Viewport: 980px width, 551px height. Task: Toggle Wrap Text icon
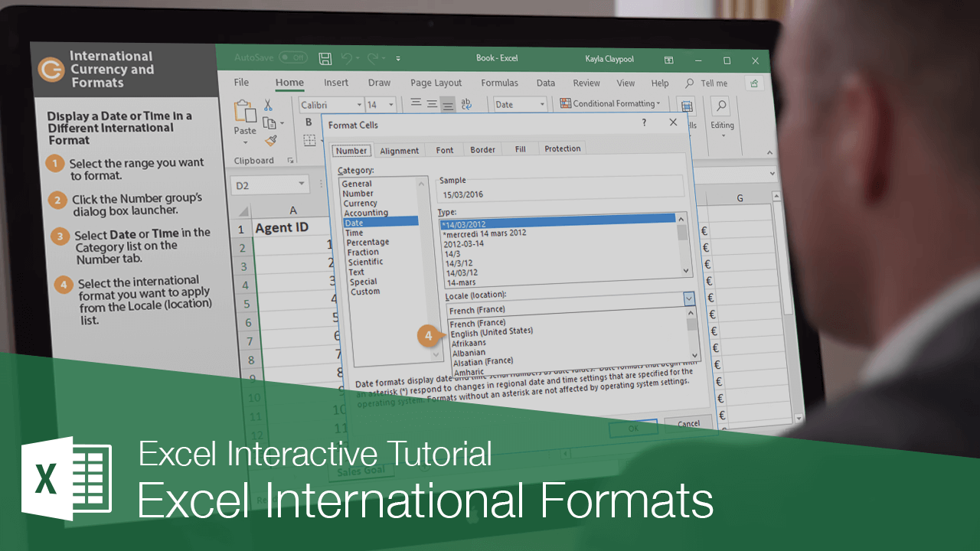pyautogui.click(x=467, y=103)
